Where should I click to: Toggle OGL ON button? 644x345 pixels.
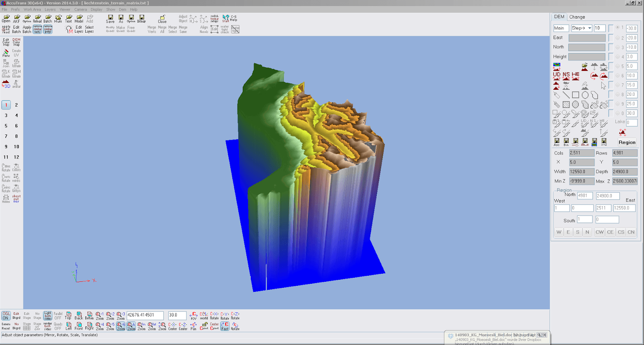pos(6,315)
